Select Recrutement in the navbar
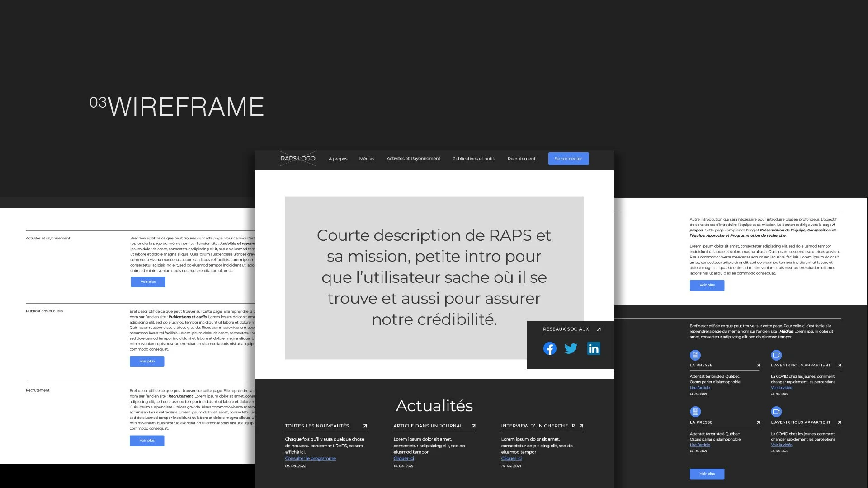 [x=521, y=159]
